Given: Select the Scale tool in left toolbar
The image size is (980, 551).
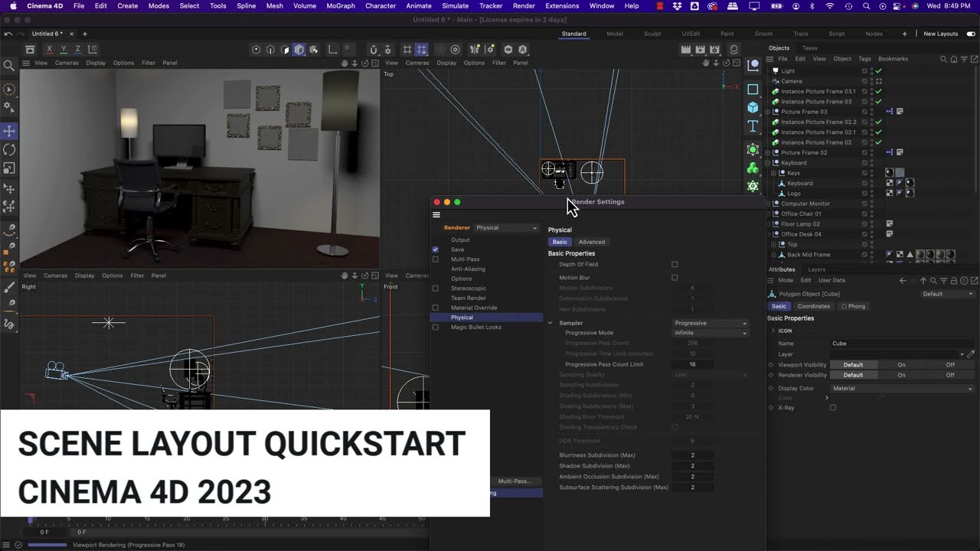Looking at the screenshot, I should [9, 168].
